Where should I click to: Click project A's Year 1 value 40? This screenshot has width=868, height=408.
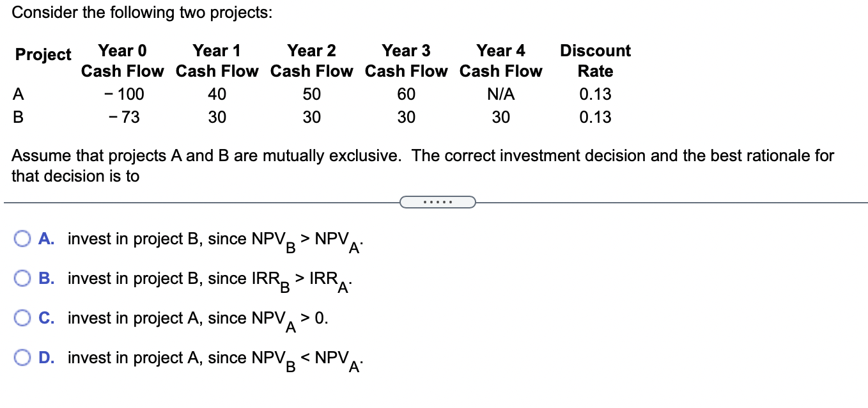pos(217,95)
